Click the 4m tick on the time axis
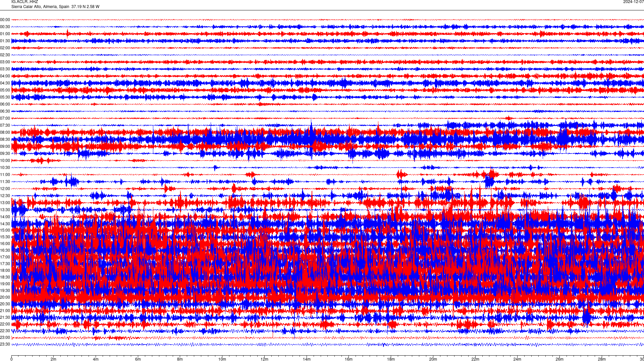644x362 pixels. 96,359
